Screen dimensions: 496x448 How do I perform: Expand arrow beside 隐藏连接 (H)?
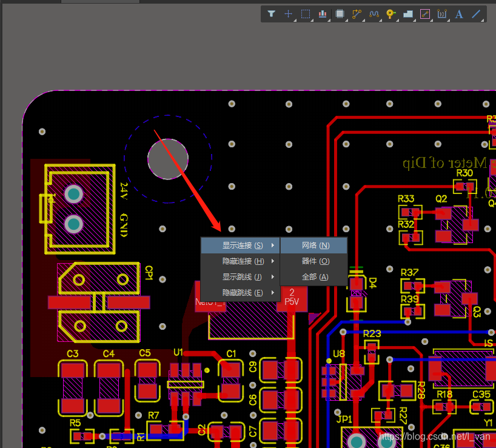[x=273, y=261]
